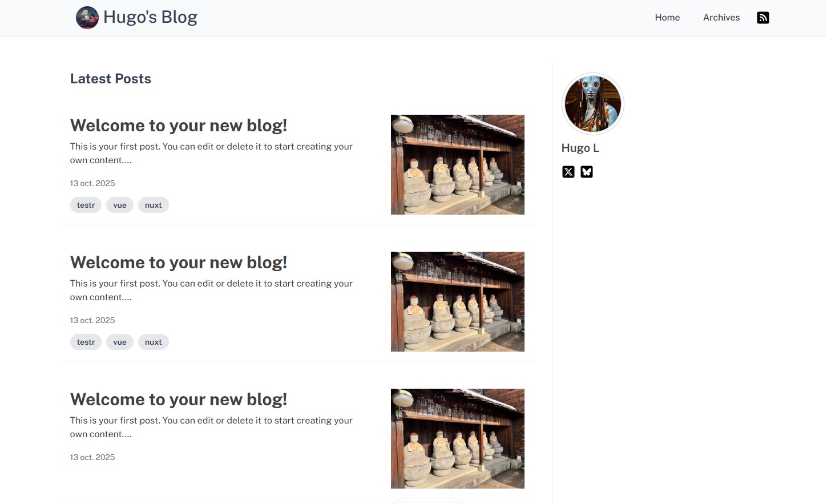
Task: Open the Archives menu item
Action: [x=721, y=18]
